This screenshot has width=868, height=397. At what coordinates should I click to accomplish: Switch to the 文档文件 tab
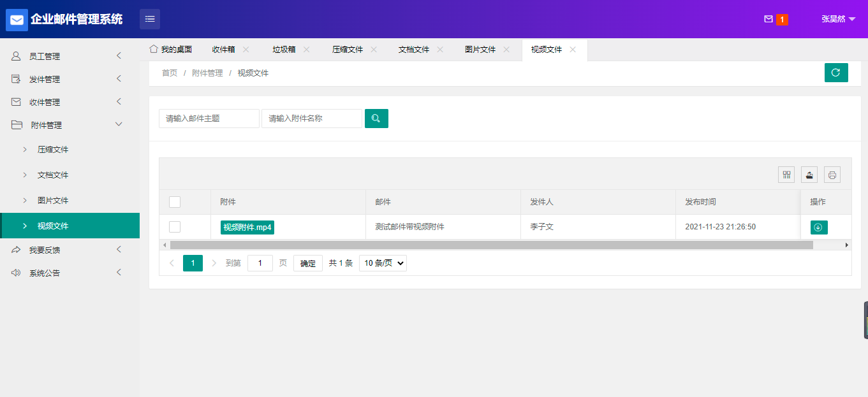click(414, 50)
